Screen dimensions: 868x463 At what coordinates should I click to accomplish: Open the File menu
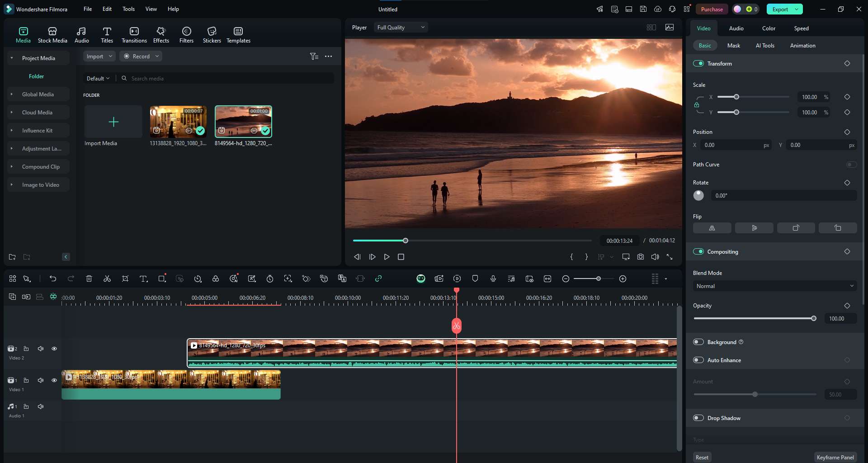(x=88, y=9)
